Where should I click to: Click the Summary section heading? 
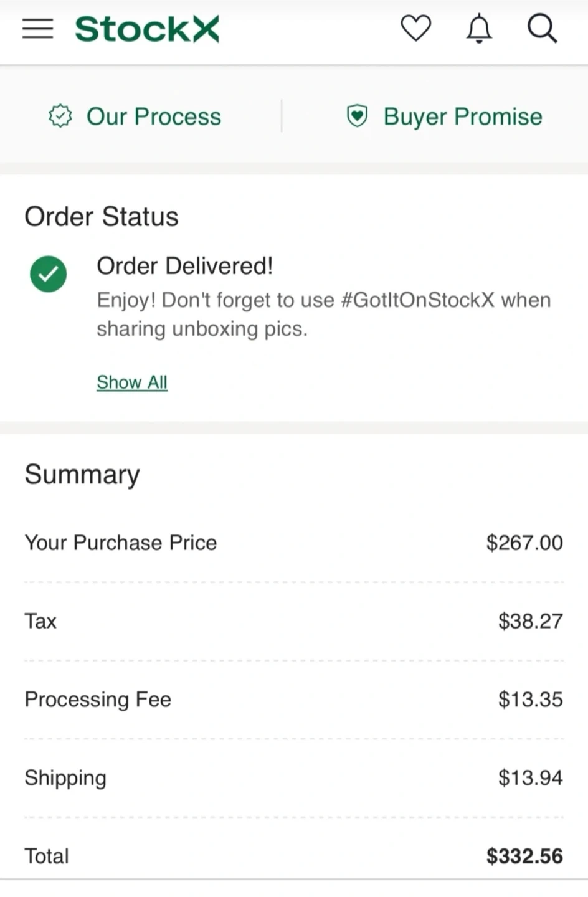click(82, 474)
